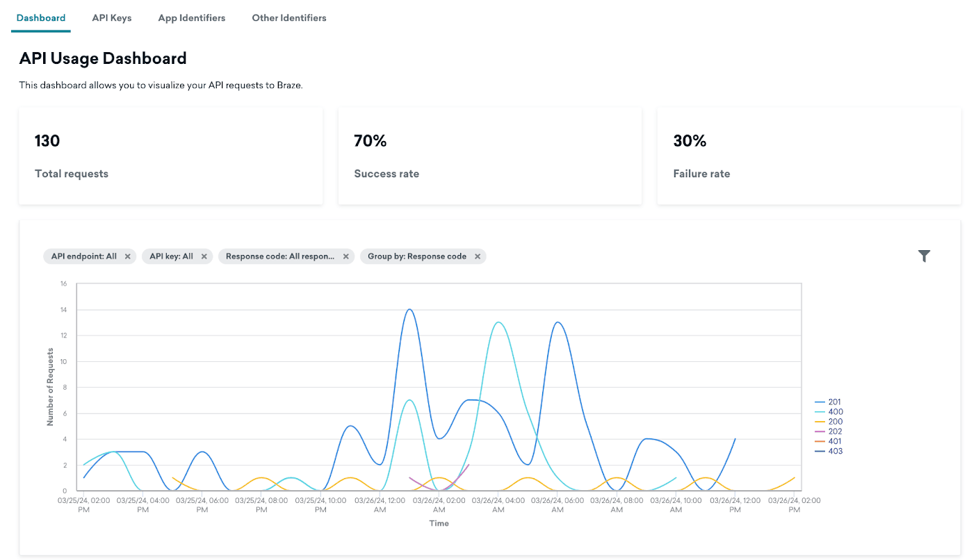Remove the Response code filter chip
The width and height of the screenshot is (969, 560).
coord(346,256)
